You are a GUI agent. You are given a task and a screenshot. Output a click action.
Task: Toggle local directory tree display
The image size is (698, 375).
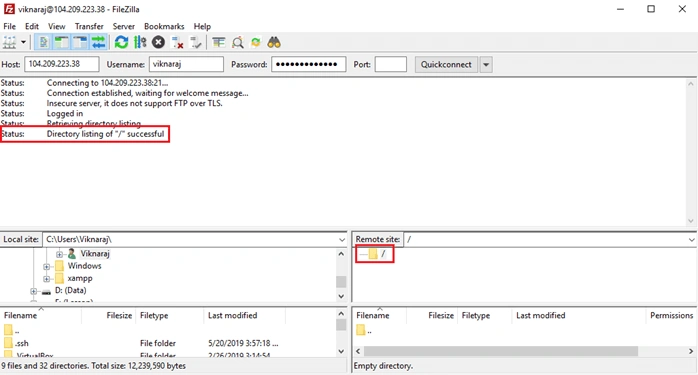(61, 43)
